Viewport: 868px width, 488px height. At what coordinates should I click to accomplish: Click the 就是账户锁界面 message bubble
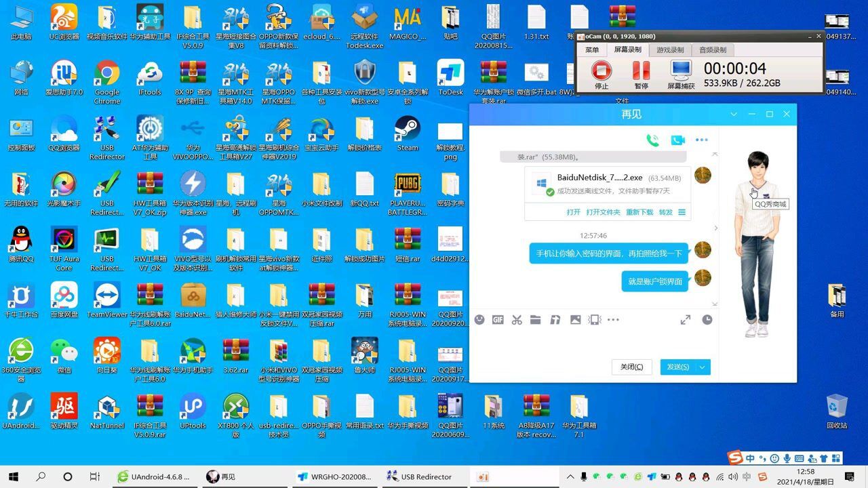point(655,281)
